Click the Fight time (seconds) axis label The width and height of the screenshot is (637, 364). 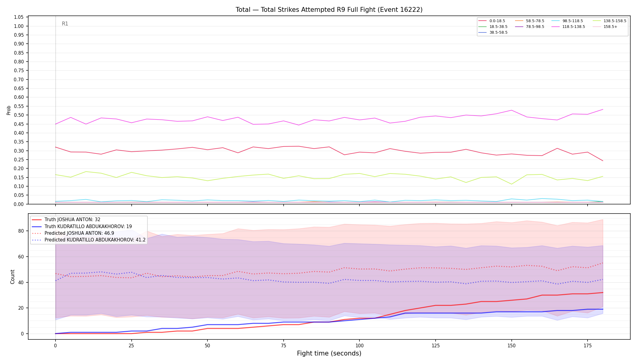(x=329, y=353)
